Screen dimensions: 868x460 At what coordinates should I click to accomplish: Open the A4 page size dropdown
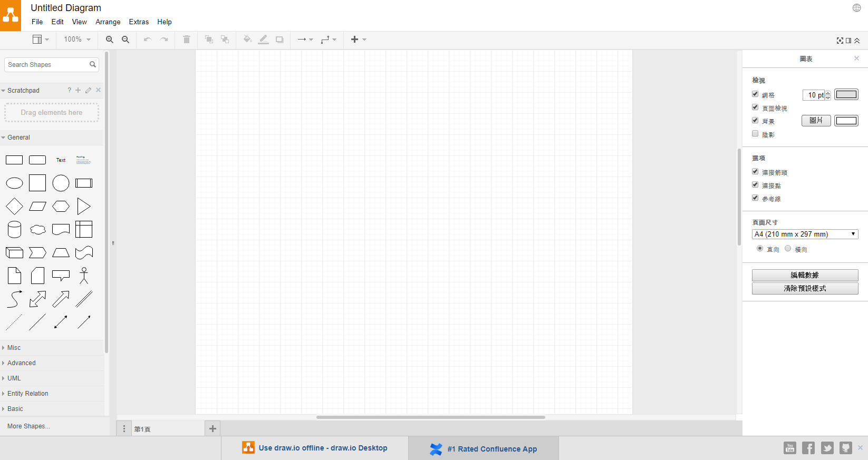pyautogui.click(x=805, y=234)
